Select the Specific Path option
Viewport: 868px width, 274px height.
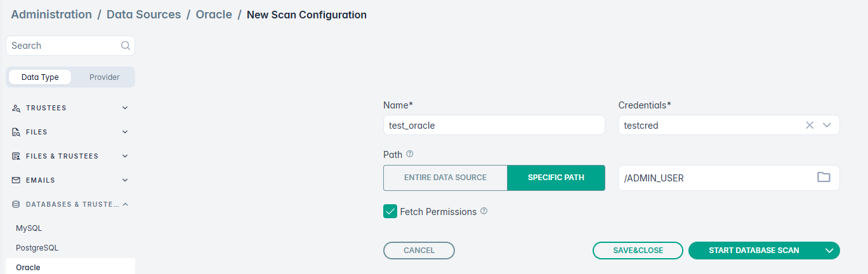pyautogui.click(x=556, y=178)
